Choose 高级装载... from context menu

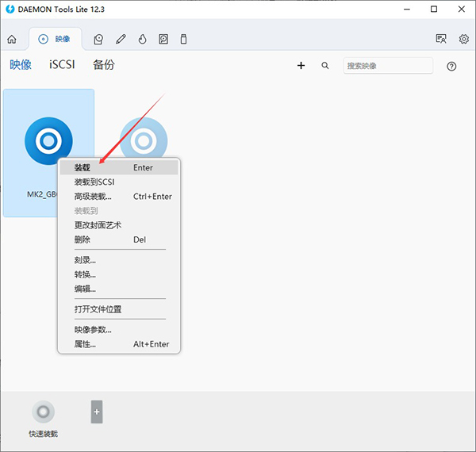point(93,197)
